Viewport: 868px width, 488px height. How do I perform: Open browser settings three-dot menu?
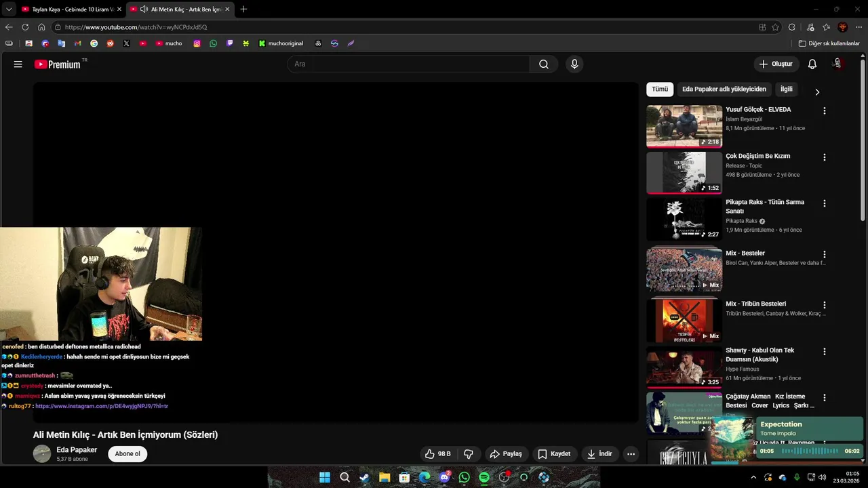859,27
